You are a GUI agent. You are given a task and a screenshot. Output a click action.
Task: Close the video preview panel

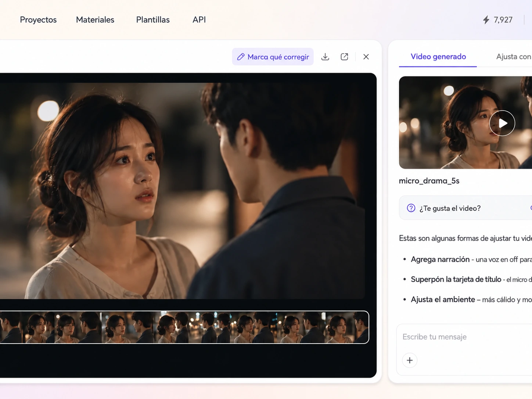tap(366, 57)
